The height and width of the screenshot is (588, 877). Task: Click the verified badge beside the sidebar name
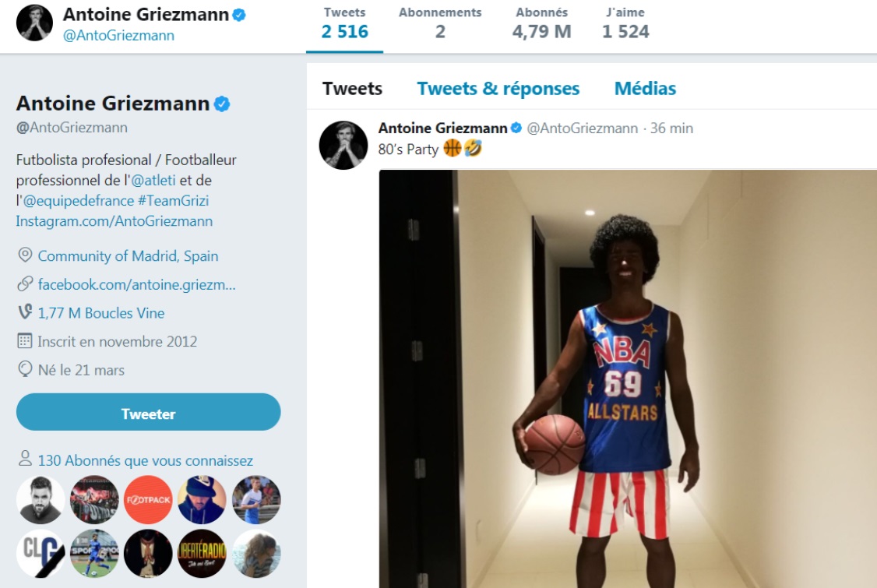coord(222,104)
